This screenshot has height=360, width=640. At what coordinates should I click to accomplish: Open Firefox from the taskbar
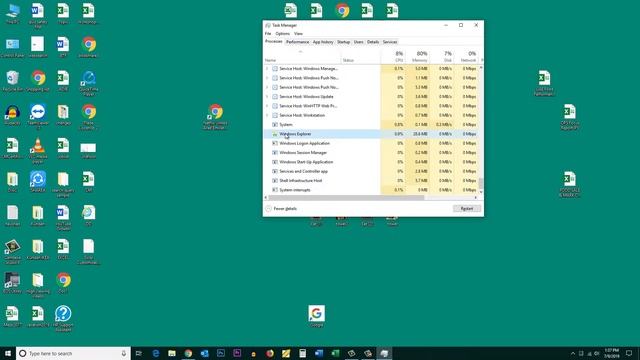click(270, 353)
